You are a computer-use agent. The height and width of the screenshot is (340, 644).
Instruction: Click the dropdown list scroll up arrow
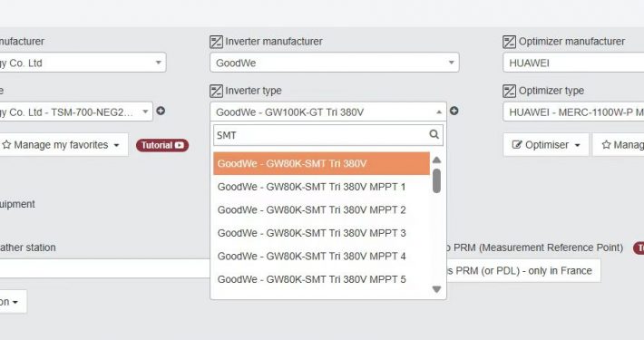point(436,160)
